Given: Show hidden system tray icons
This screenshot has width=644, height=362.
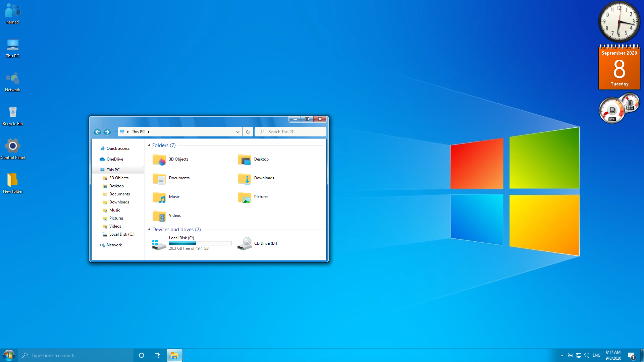Looking at the screenshot, I should (x=562, y=355).
